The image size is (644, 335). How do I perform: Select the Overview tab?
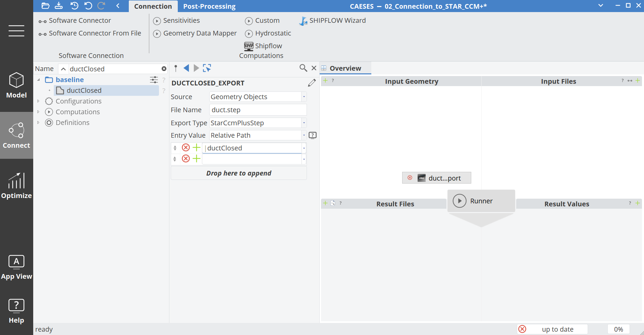(x=346, y=68)
